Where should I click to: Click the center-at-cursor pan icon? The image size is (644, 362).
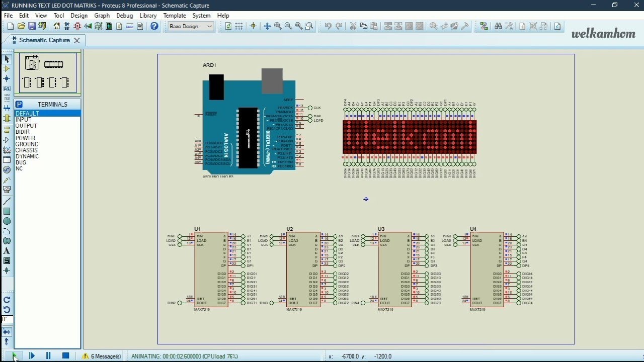point(267,26)
